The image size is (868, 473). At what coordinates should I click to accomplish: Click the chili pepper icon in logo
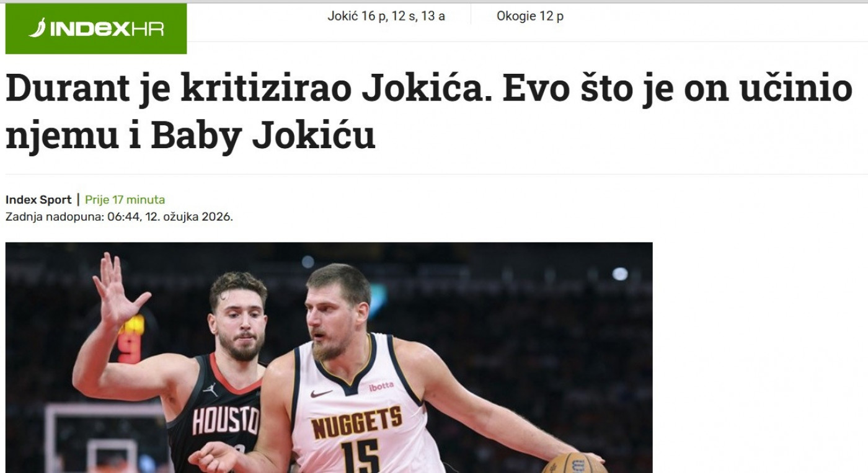[38, 28]
